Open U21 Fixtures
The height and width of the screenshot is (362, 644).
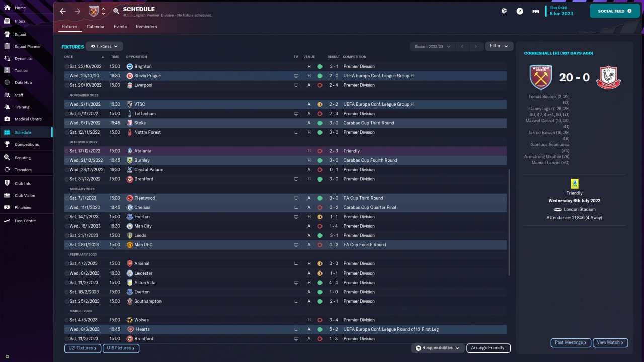click(83, 348)
